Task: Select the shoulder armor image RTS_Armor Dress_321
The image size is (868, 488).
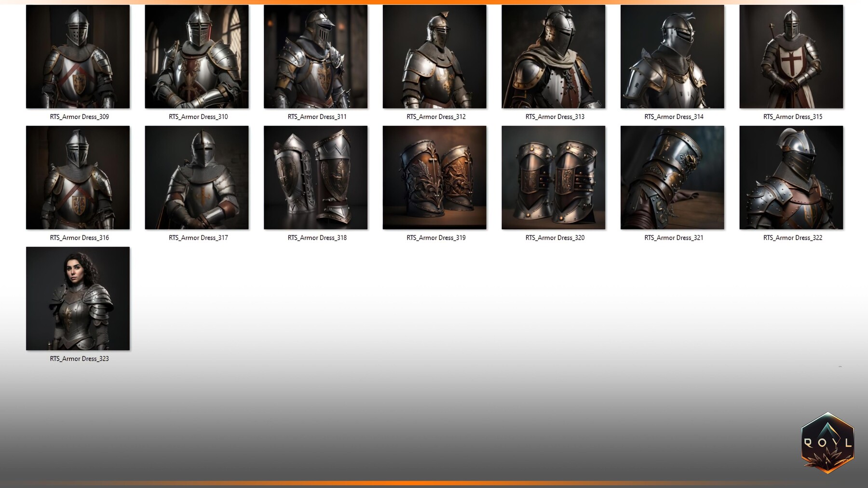Action: coord(673,177)
